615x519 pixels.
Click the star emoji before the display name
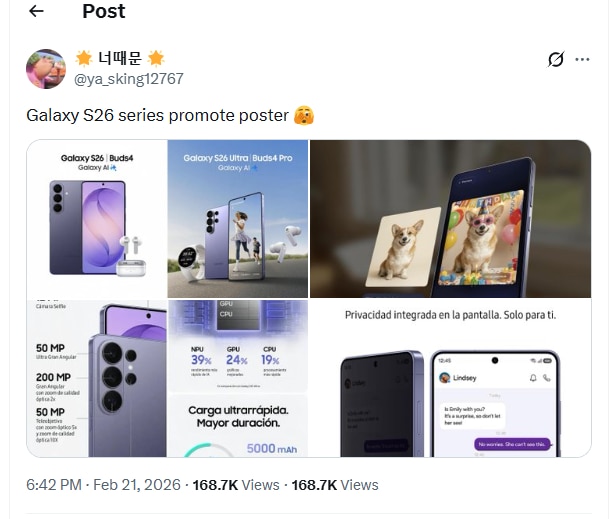click(x=84, y=58)
